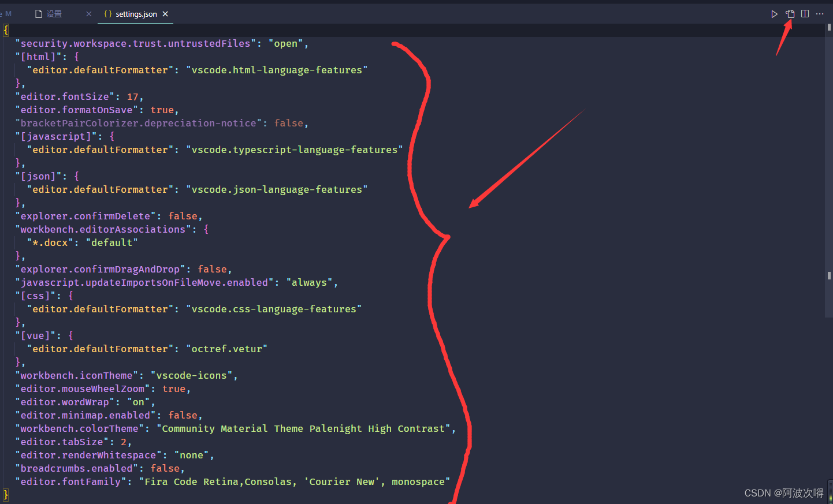Click the "open" value text
Screen dimensions: 833x504
click(x=286, y=43)
